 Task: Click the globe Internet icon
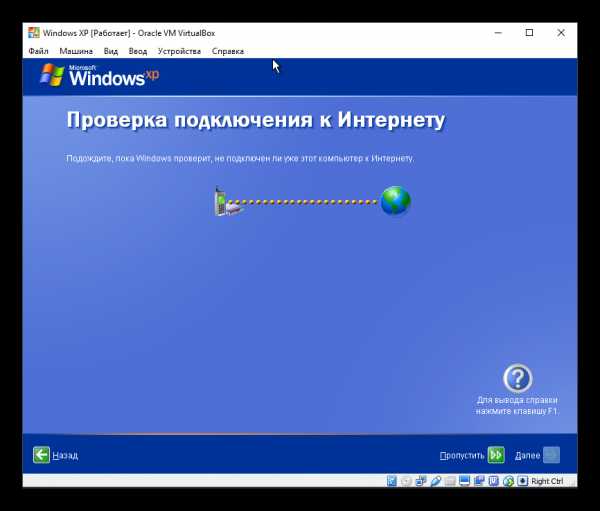(395, 201)
